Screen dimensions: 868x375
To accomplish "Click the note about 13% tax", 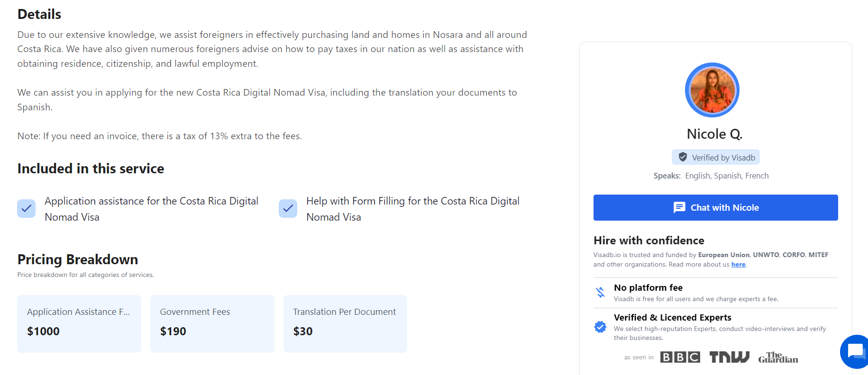I will 160,136.
